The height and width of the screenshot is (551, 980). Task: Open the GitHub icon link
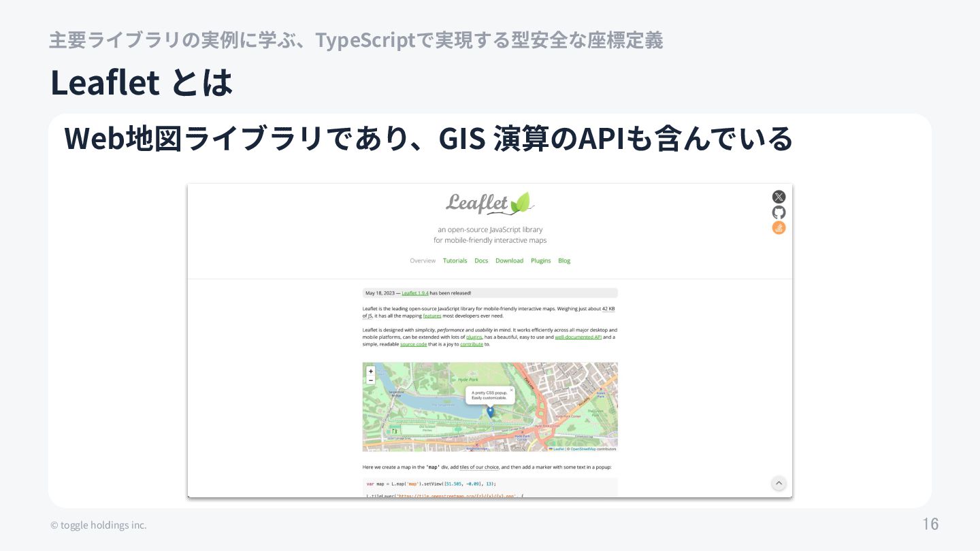pos(779,212)
